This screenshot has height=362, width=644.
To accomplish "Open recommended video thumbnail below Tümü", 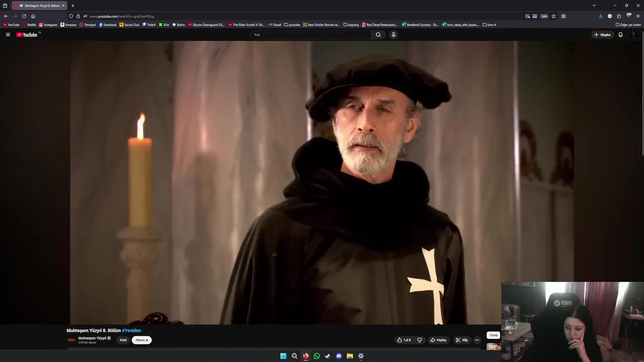I will tap(494, 346).
